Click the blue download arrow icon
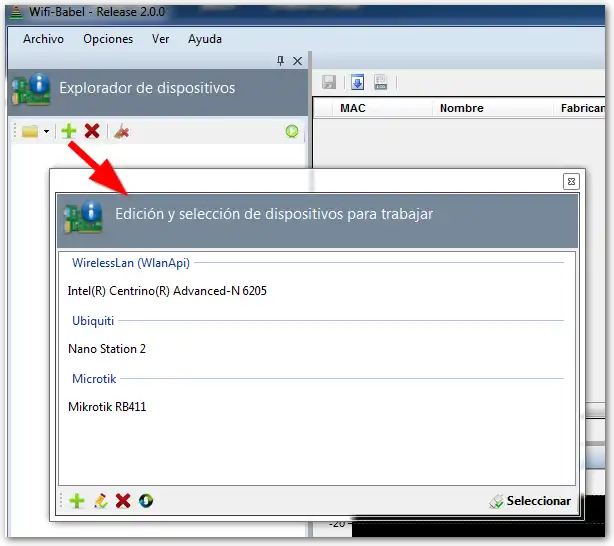This screenshot has height=546, width=614. point(357,82)
